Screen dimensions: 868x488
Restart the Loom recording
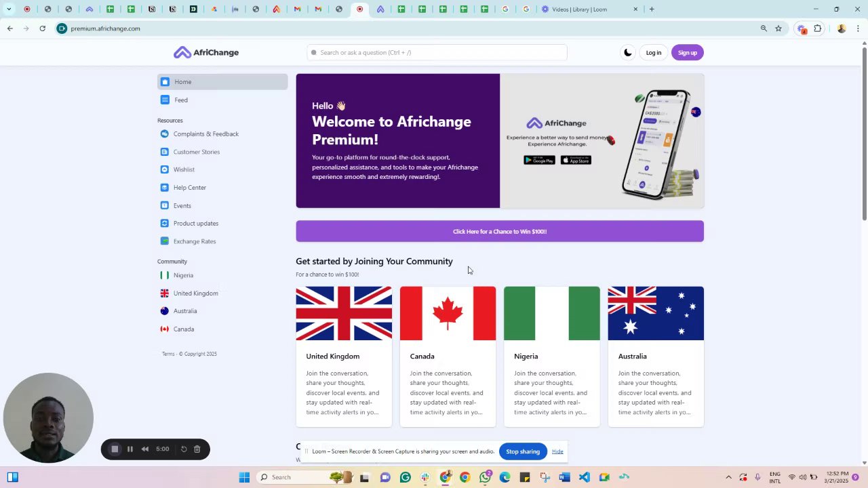[184, 449]
